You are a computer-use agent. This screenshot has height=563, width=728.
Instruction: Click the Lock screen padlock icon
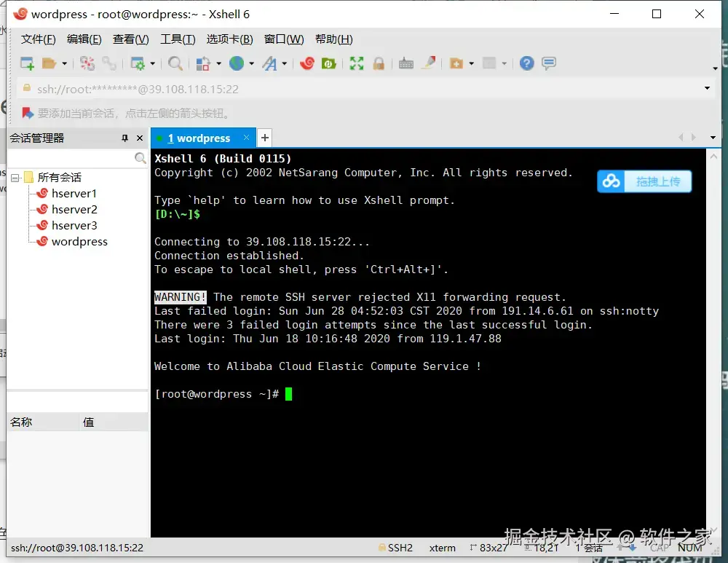pyautogui.click(x=379, y=63)
